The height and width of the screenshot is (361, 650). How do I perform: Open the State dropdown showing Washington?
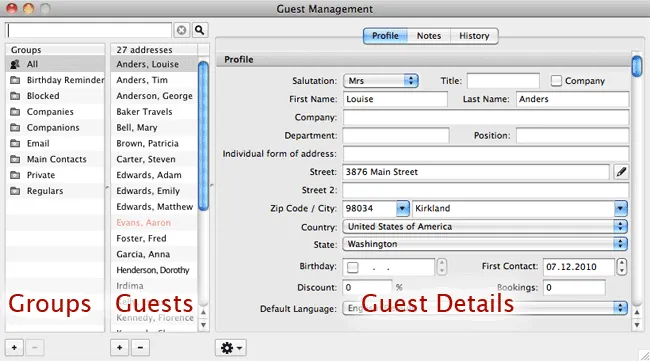point(485,244)
